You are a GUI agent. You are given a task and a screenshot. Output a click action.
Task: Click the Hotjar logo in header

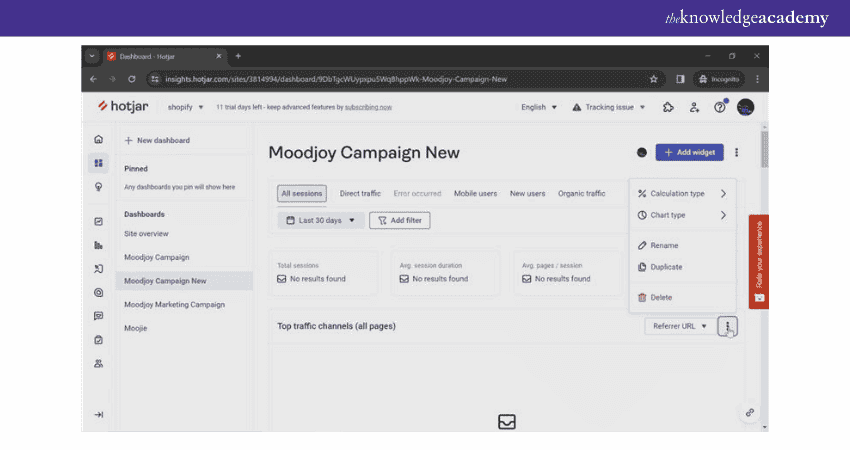[x=122, y=107]
